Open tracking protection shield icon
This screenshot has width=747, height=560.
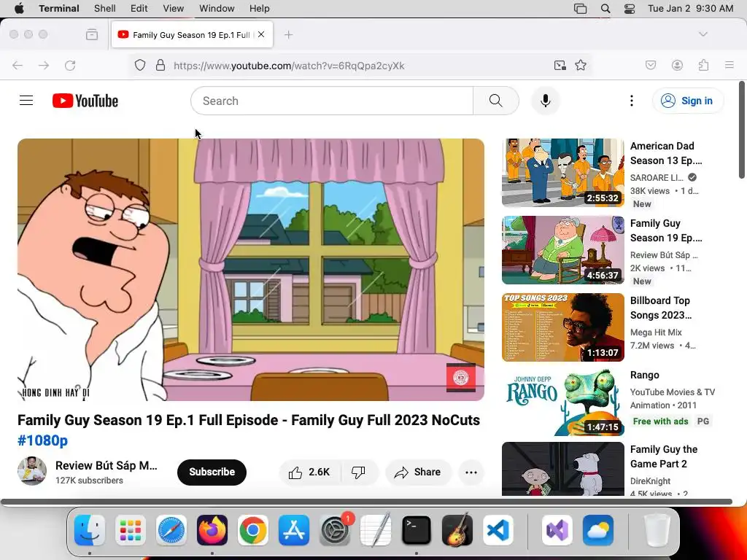pos(139,65)
